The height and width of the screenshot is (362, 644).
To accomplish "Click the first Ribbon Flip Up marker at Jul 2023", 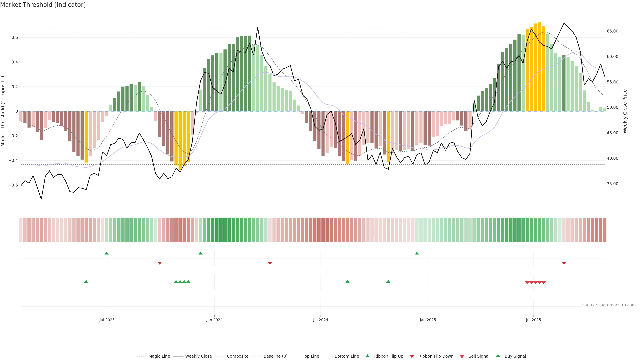I will [106, 253].
